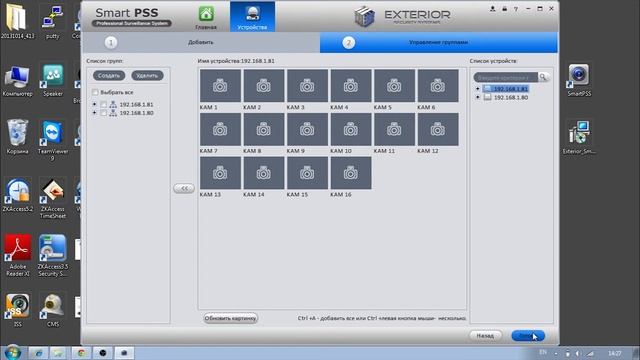Open ZKAccess5.2 desktop shortcut
Image resolution: width=640 pixels, height=360 pixels.
coord(18,195)
